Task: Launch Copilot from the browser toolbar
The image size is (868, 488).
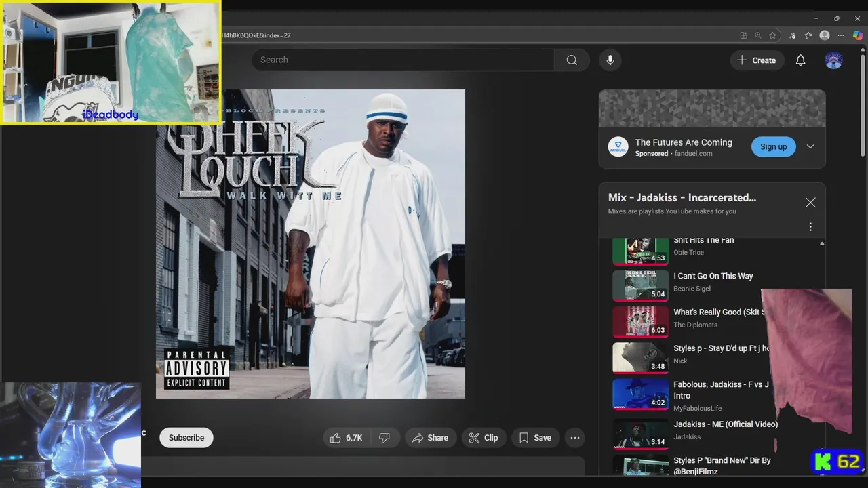Action: click(x=858, y=35)
